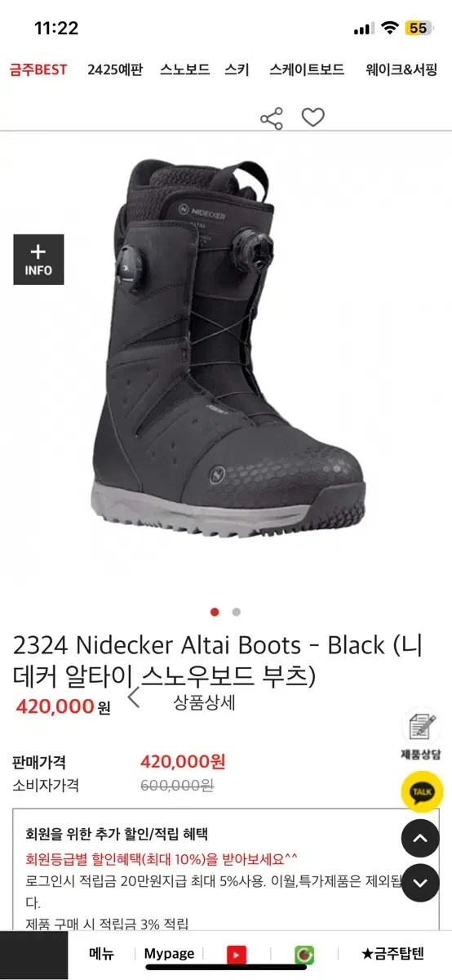Go to the 스케이트보드 category
The height and width of the screenshot is (980, 452).
[x=307, y=70]
